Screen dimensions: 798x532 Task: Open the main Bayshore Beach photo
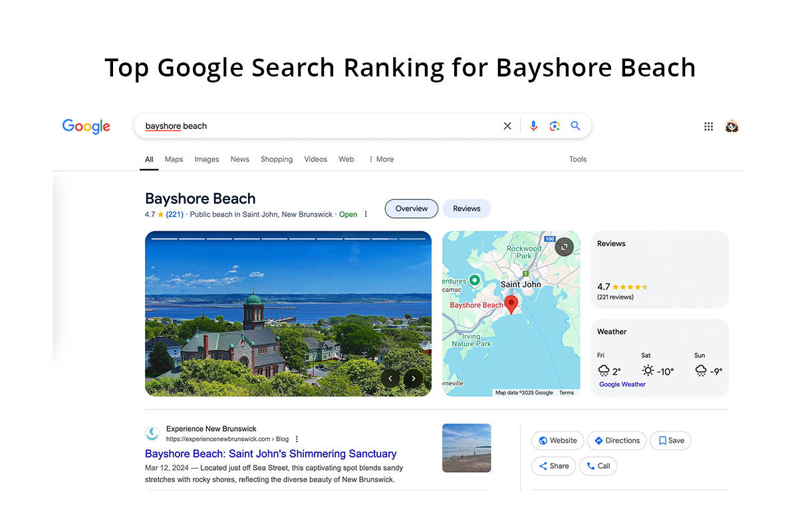pos(288,313)
